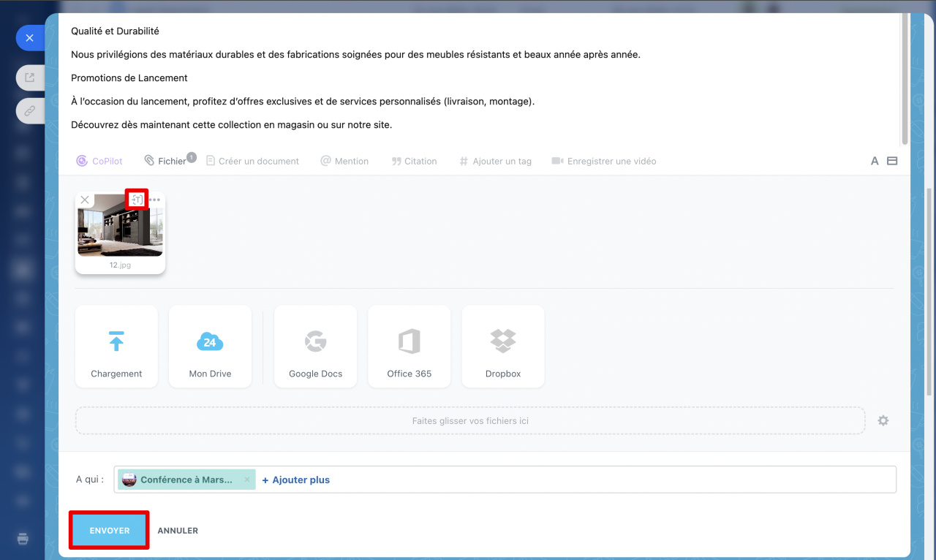Attach from Office 365
Image resolution: width=936 pixels, height=560 pixels.
(409, 347)
